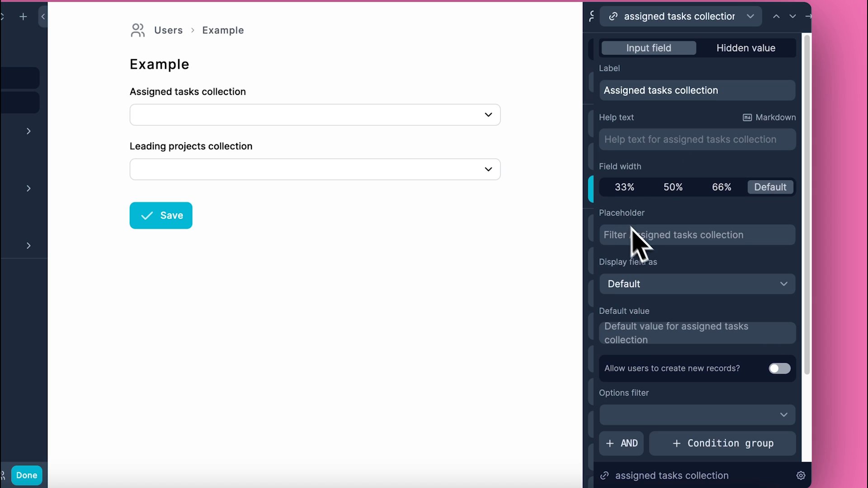Click the link icon in the field selector
This screenshot has height=488, width=868.
point(613,16)
